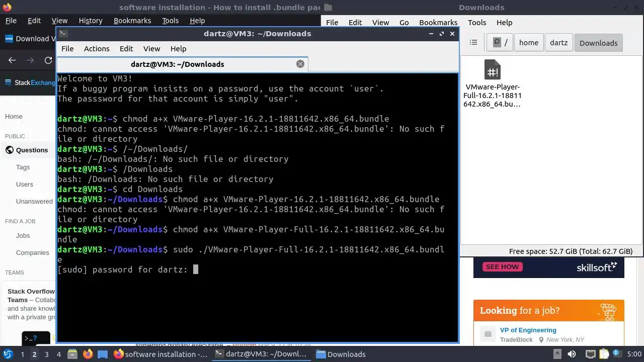Viewport: 644px width, 362px height.
Task: Click the Stack Exchange logo
Action: click(29, 82)
